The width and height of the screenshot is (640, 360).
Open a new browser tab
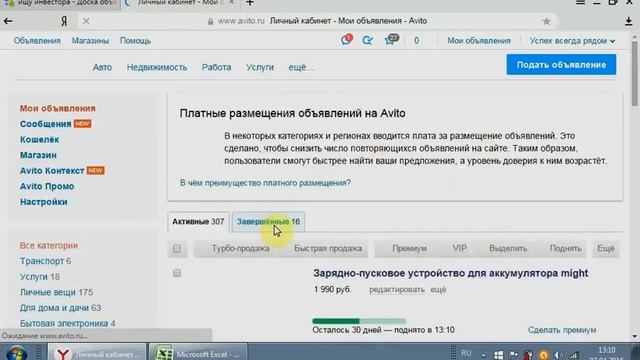250,3
